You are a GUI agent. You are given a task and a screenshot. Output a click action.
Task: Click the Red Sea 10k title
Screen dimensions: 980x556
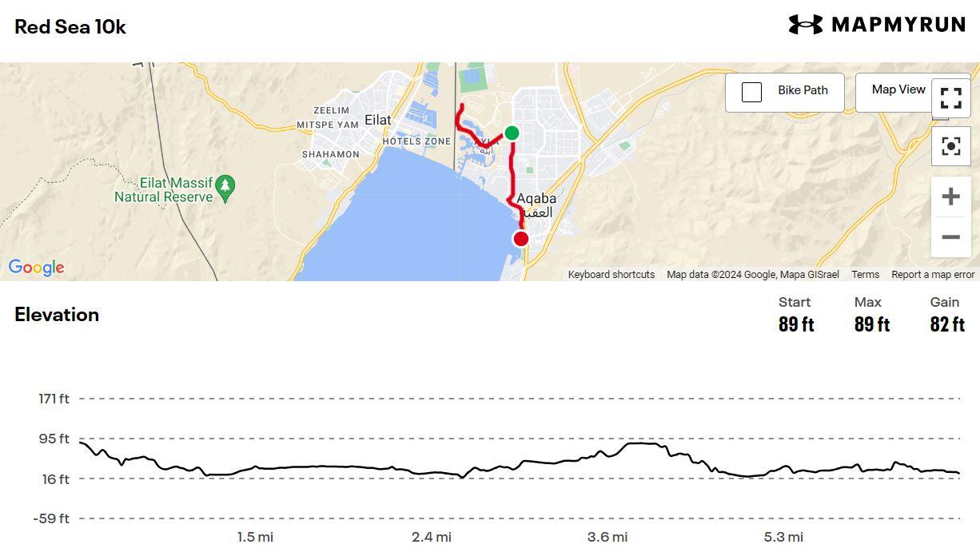click(70, 26)
